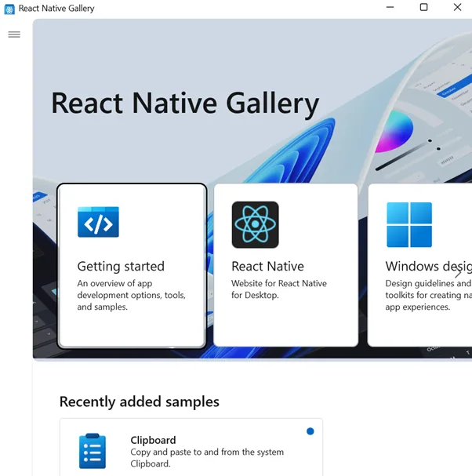Click the large "React Native Gallery" hero title

(185, 104)
